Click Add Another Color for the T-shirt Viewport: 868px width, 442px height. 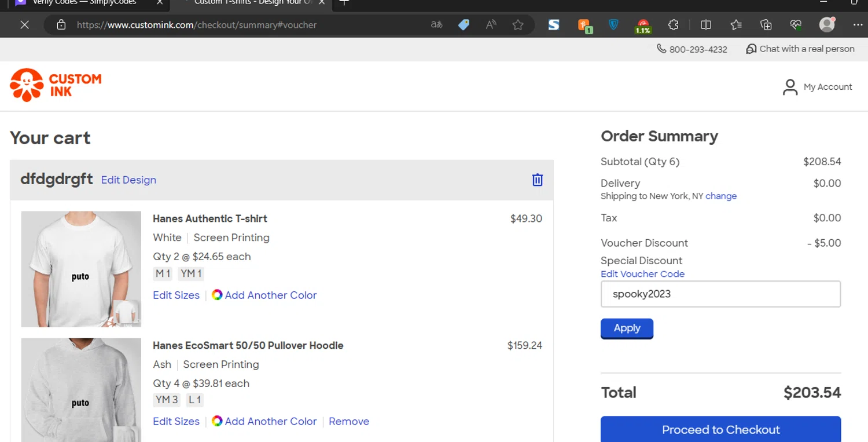click(271, 295)
